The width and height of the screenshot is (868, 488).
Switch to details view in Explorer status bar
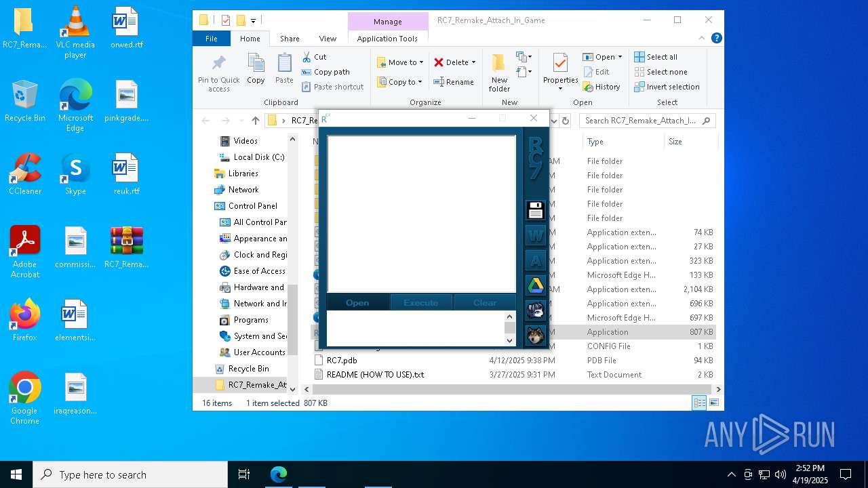[x=699, y=403]
